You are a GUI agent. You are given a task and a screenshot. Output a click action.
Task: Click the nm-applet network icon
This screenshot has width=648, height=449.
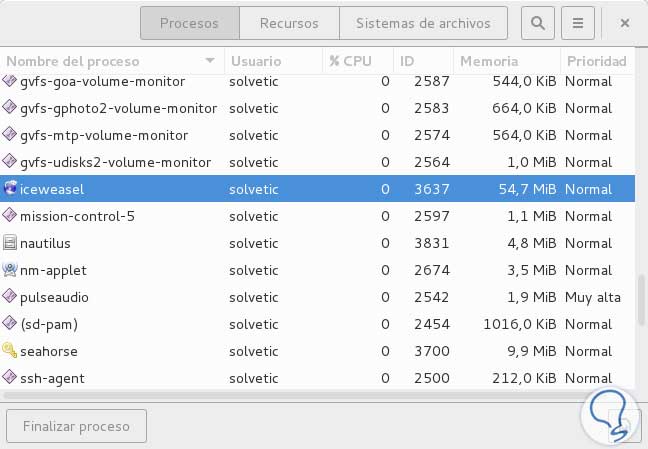coord(11,269)
